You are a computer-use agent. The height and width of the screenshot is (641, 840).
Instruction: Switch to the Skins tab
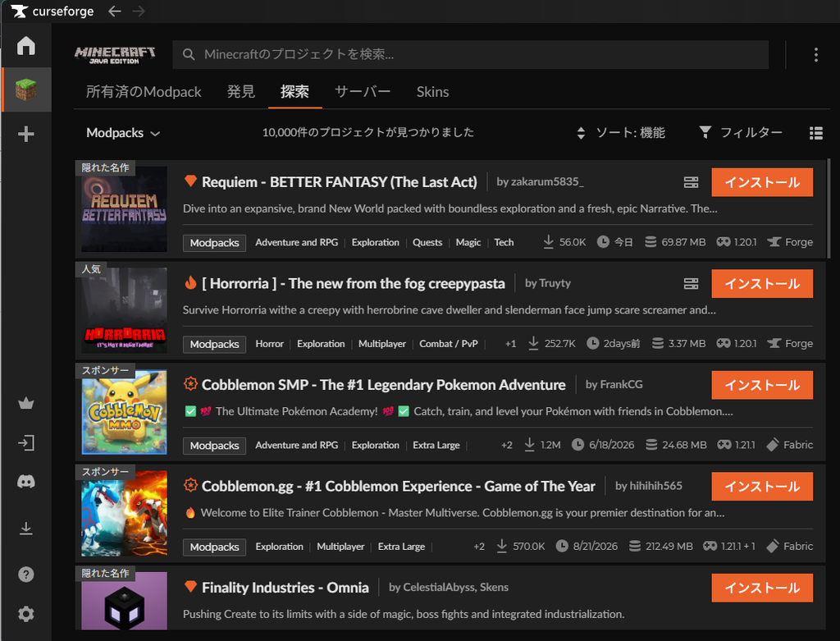432,92
